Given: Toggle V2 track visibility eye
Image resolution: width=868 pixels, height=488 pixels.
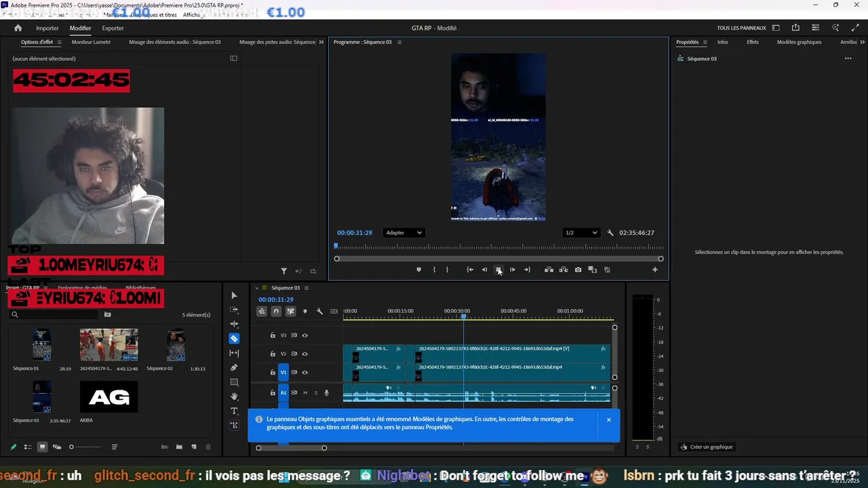Looking at the screenshot, I should coord(304,354).
